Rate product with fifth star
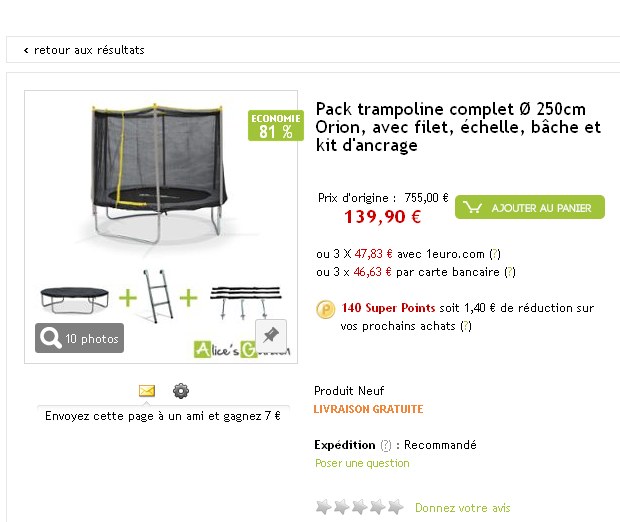The height and width of the screenshot is (522, 620). pyautogui.click(x=396, y=507)
